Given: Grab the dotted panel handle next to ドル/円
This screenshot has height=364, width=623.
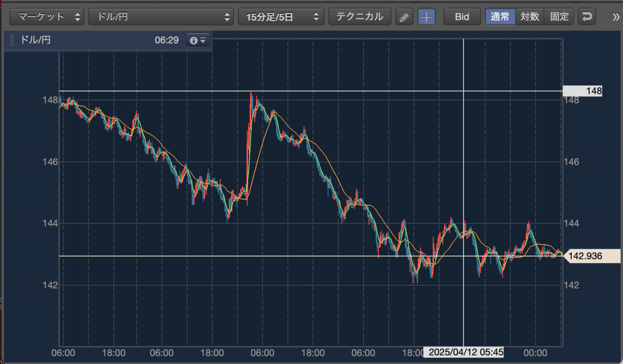Looking at the screenshot, I should click(12, 40).
